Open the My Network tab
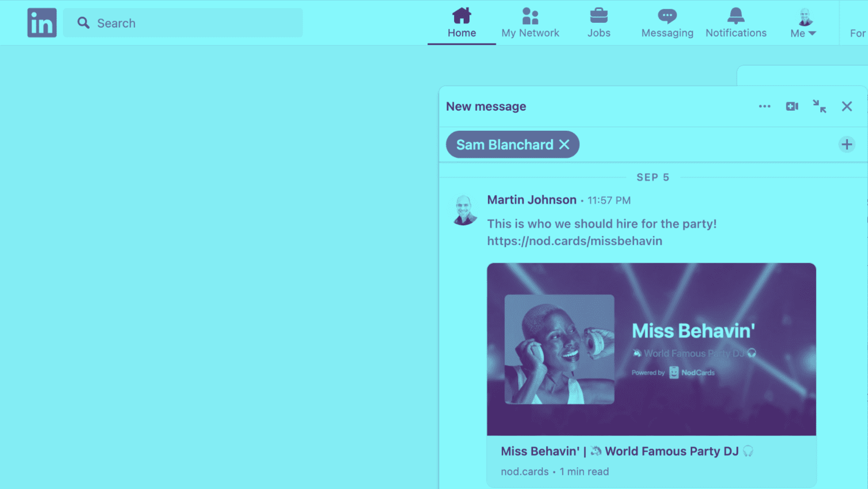This screenshot has height=489, width=868. pos(530,23)
